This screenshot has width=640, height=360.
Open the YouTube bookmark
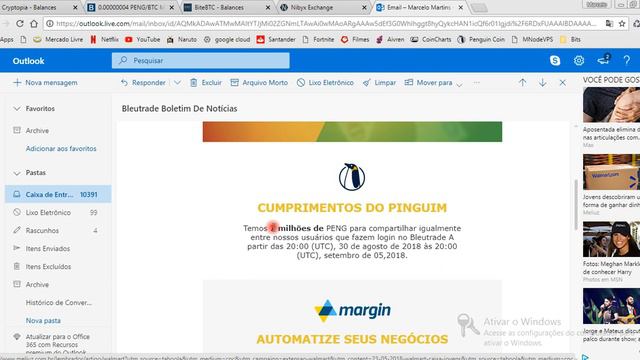click(142, 39)
